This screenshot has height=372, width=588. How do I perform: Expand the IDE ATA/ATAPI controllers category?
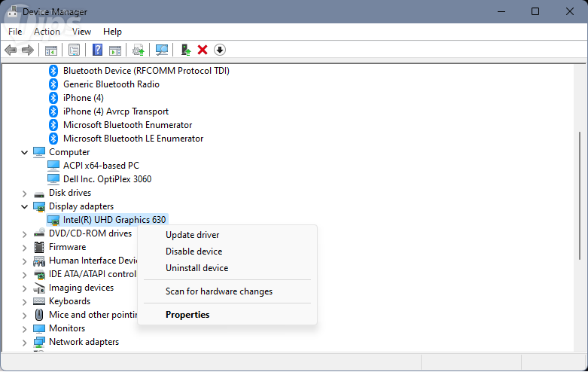pos(24,275)
